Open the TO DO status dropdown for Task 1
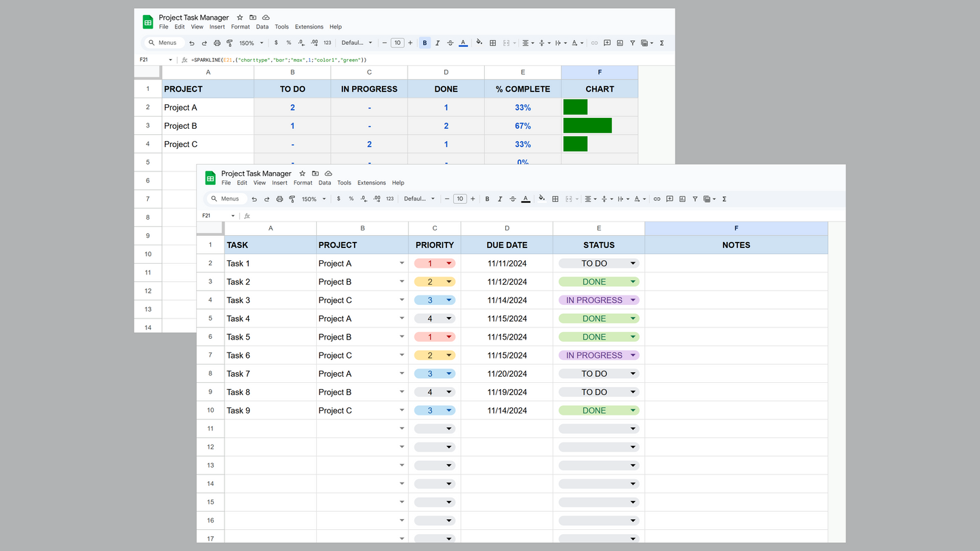This screenshot has height=551, width=980. click(633, 264)
